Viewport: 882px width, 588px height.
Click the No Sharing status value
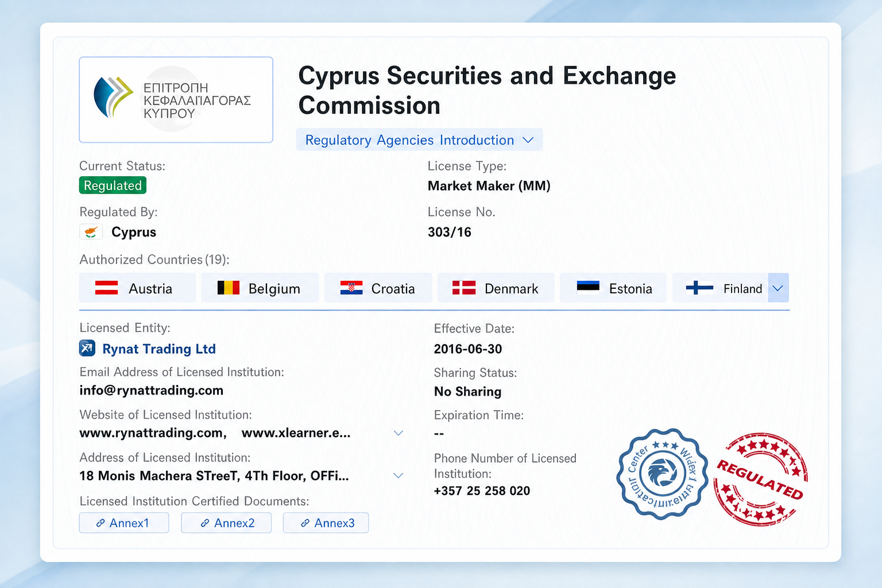[468, 392]
